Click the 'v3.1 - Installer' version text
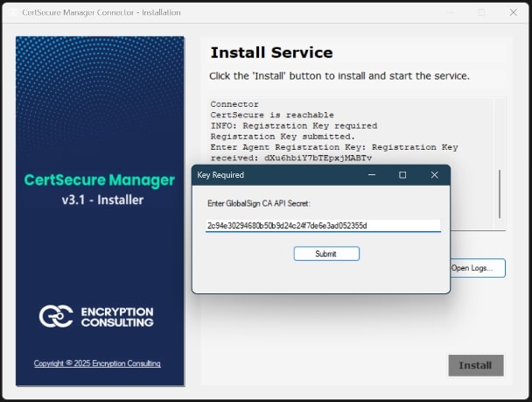The image size is (532, 402). tap(102, 200)
